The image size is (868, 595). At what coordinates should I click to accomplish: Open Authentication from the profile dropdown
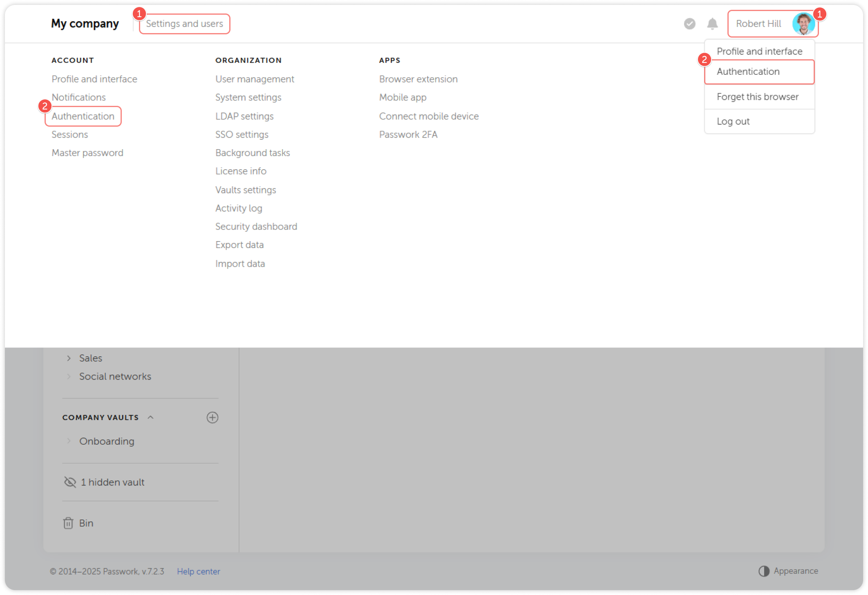click(748, 72)
